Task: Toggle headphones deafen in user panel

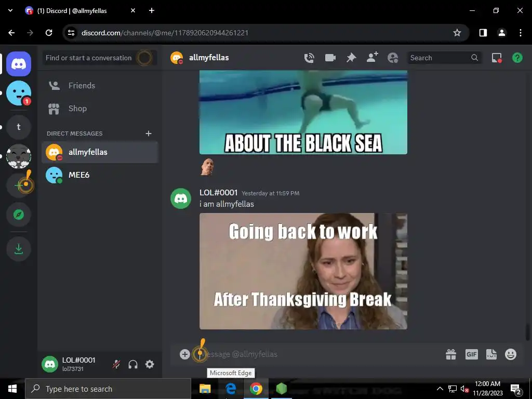Action: click(x=133, y=364)
